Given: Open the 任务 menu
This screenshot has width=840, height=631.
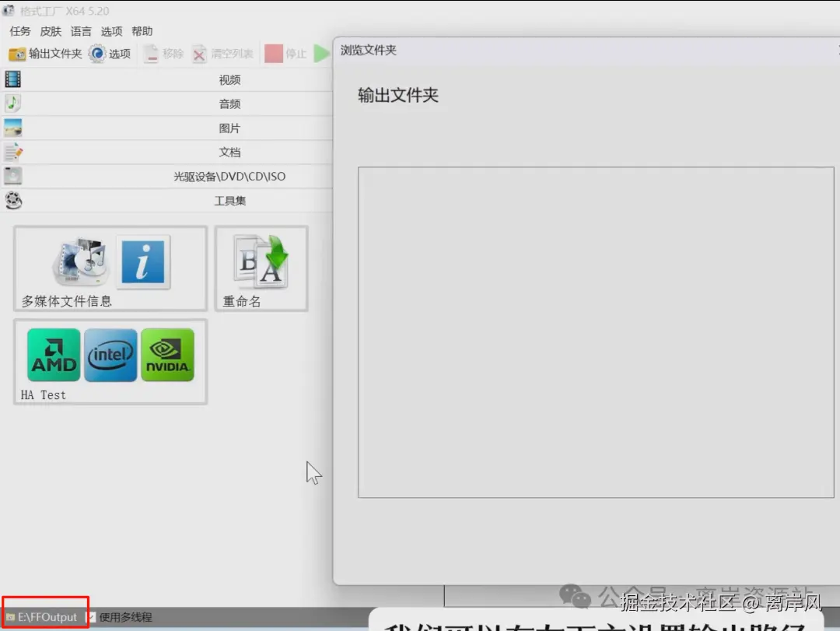Looking at the screenshot, I should 19,31.
